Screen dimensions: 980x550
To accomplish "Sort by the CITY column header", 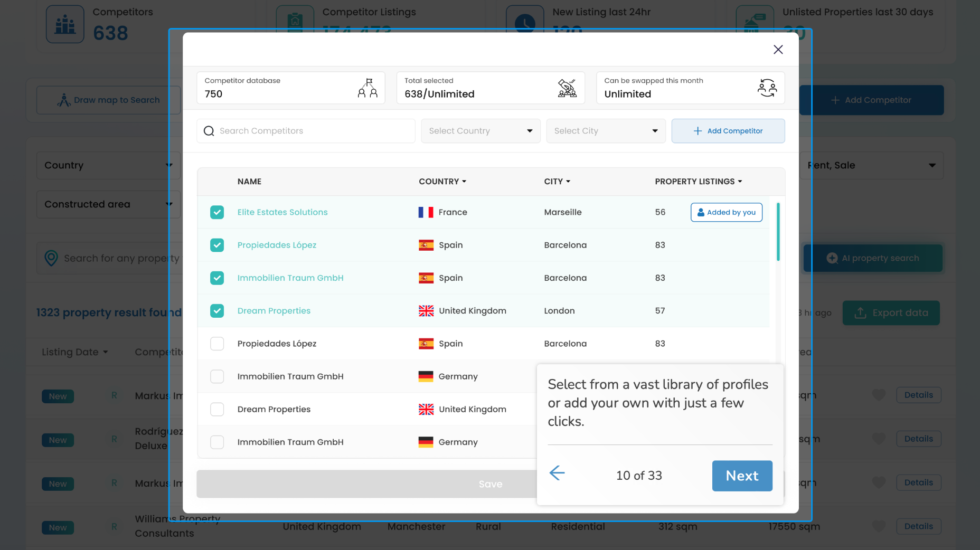I will click(557, 182).
